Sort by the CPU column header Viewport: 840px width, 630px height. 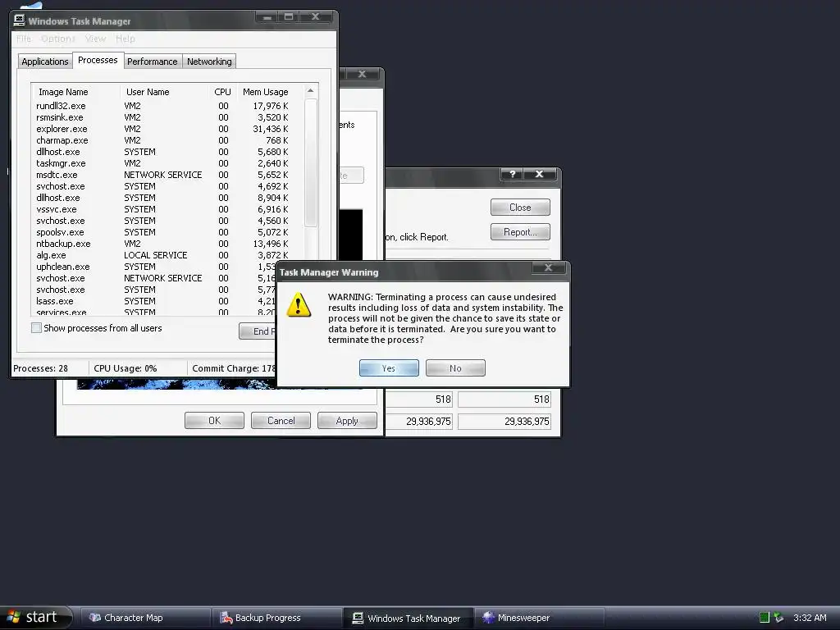coord(221,92)
